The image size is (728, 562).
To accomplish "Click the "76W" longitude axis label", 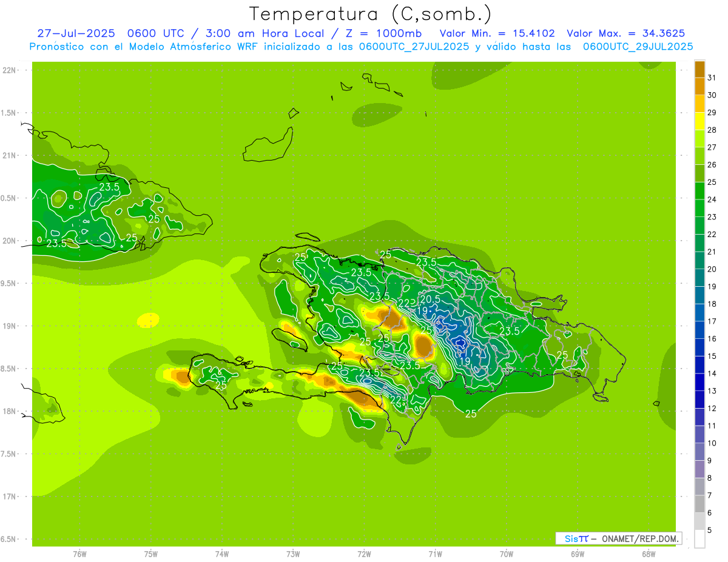I will pyautogui.click(x=79, y=554).
